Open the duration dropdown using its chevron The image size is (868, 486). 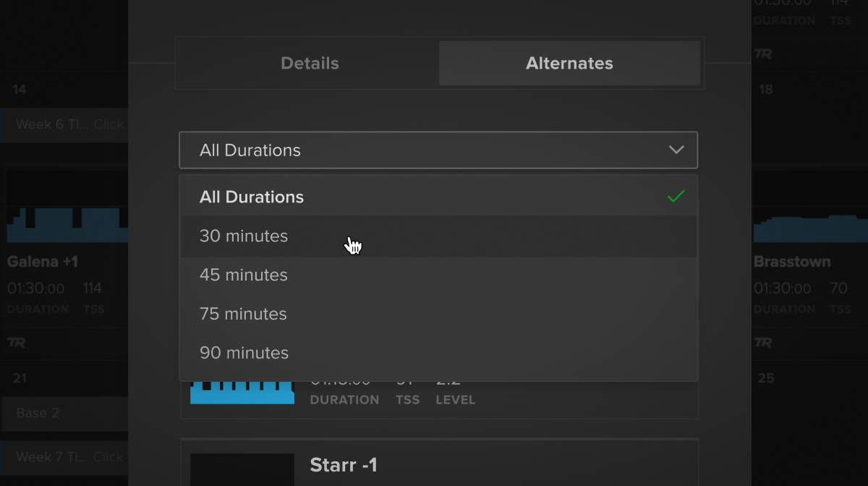[x=676, y=150]
